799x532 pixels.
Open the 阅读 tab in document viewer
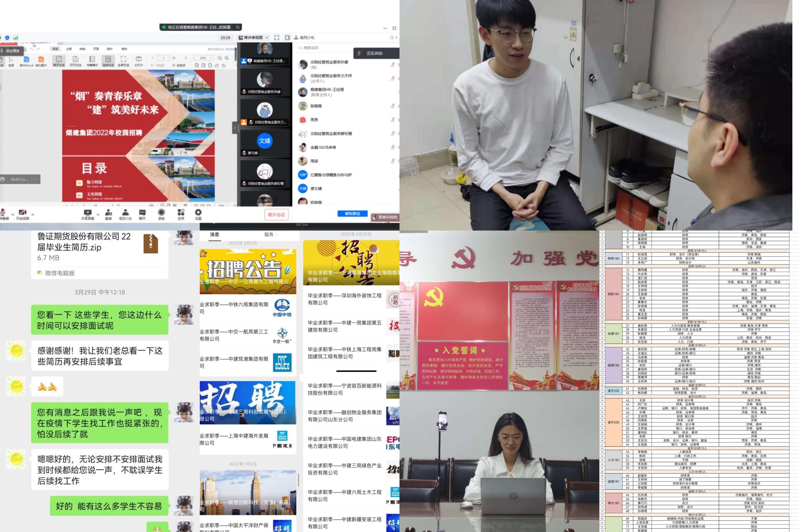point(55,49)
